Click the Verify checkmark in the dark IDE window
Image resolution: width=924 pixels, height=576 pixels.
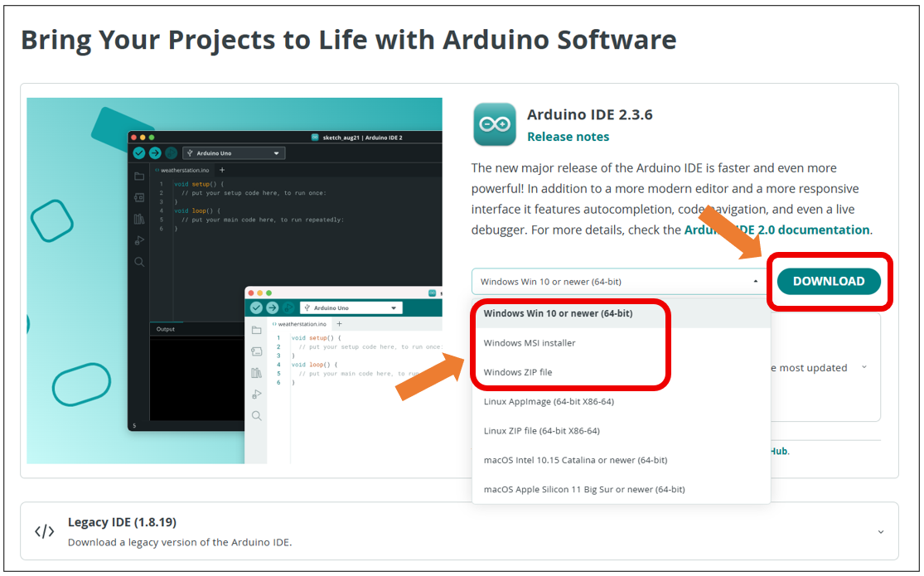[139, 153]
